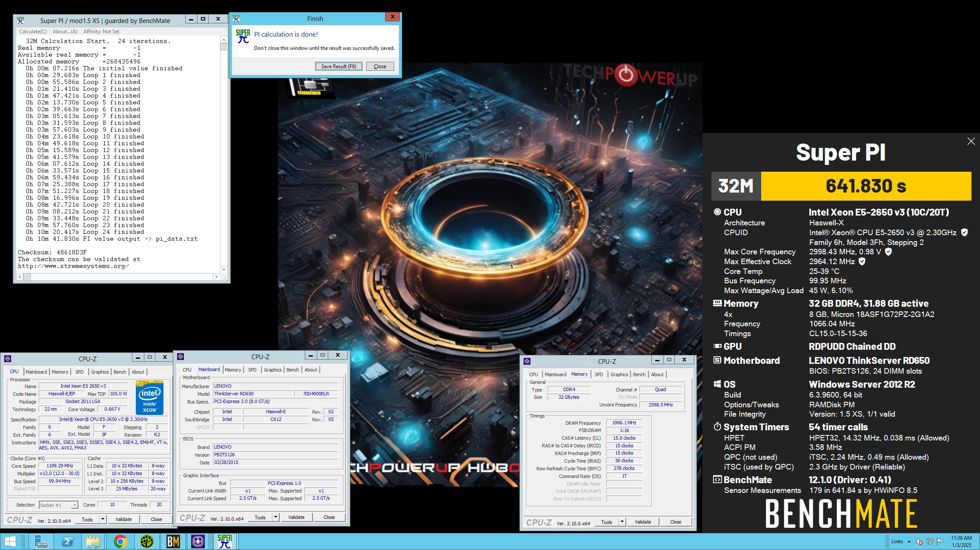Screen dimensions: 980x550
Task: Open the Calculate(C) menu in Super PI
Action: click(33, 31)
